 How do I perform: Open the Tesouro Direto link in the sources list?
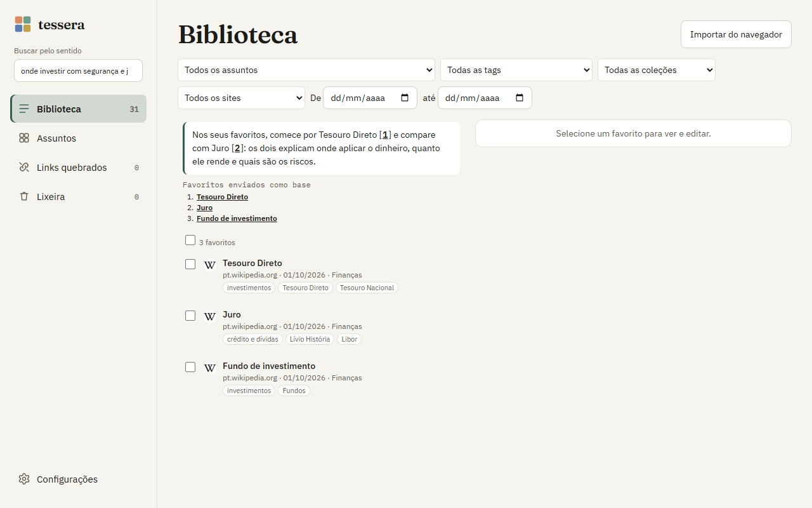point(222,197)
